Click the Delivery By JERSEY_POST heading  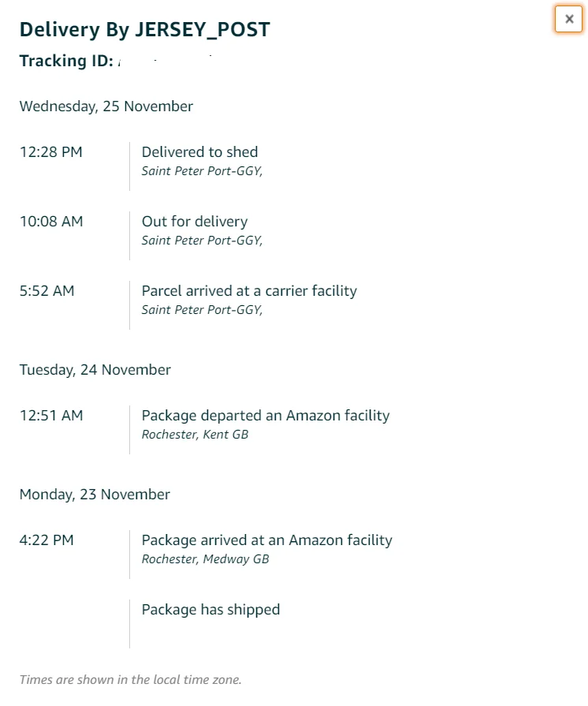144,30
